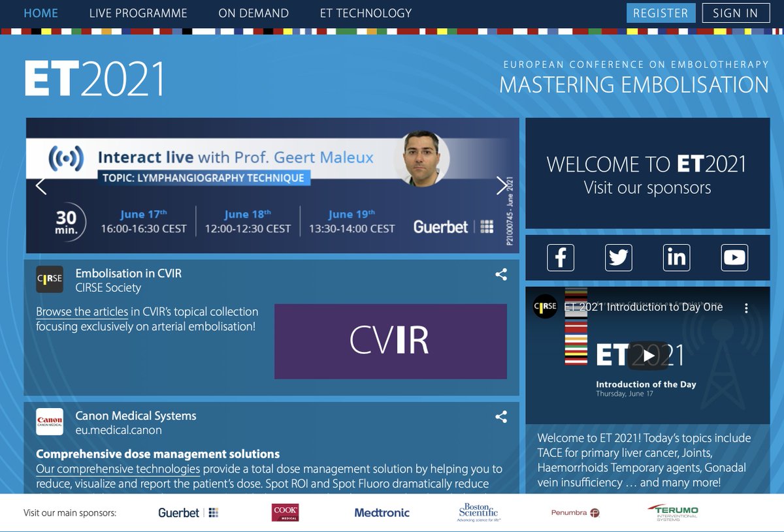The width and height of the screenshot is (784, 532).
Task: Click the 'Embolisation in CVIR' post title
Action: (129, 274)
